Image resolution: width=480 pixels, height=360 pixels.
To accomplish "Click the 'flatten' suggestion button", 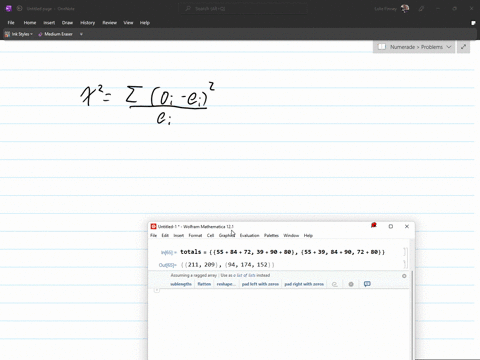I will (x=204, y=284).
